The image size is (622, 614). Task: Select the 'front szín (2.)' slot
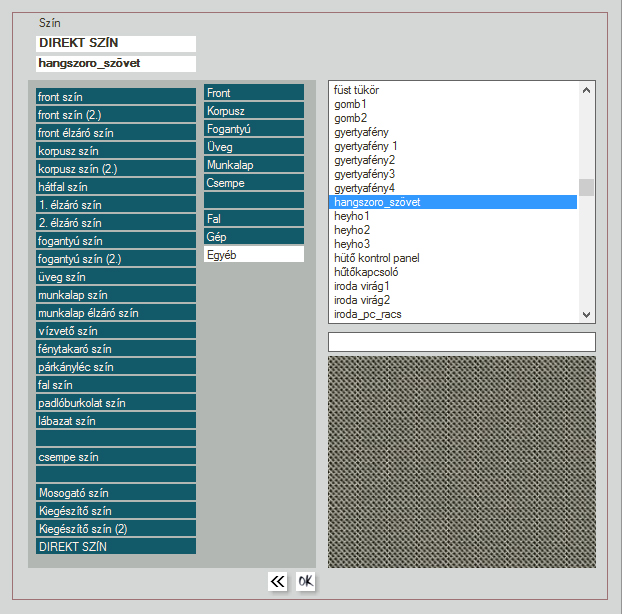(116, 115)
